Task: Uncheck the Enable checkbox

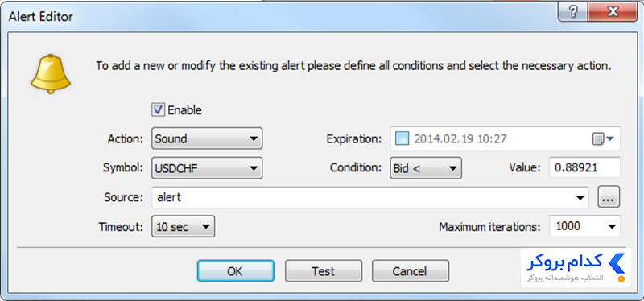Action: click(x=158, y=110)
